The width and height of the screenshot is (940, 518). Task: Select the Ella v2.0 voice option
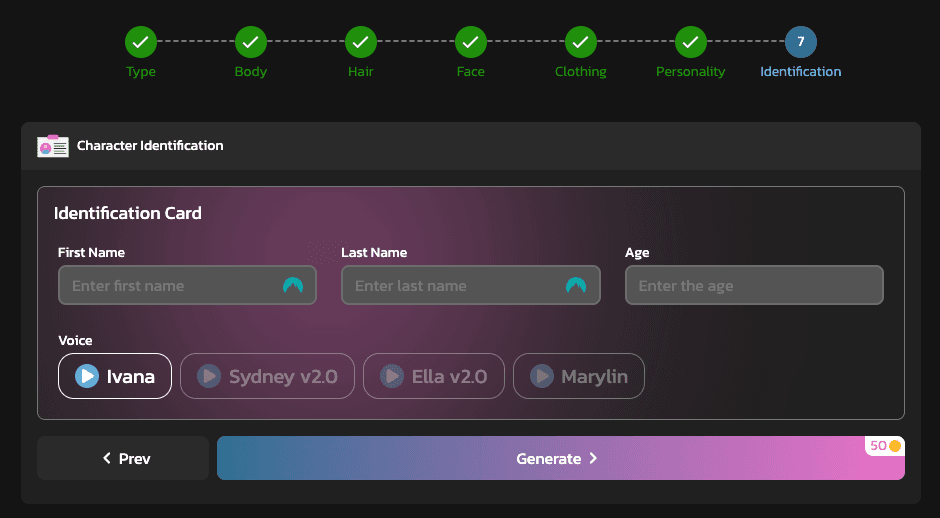click(x=434, y=376)
